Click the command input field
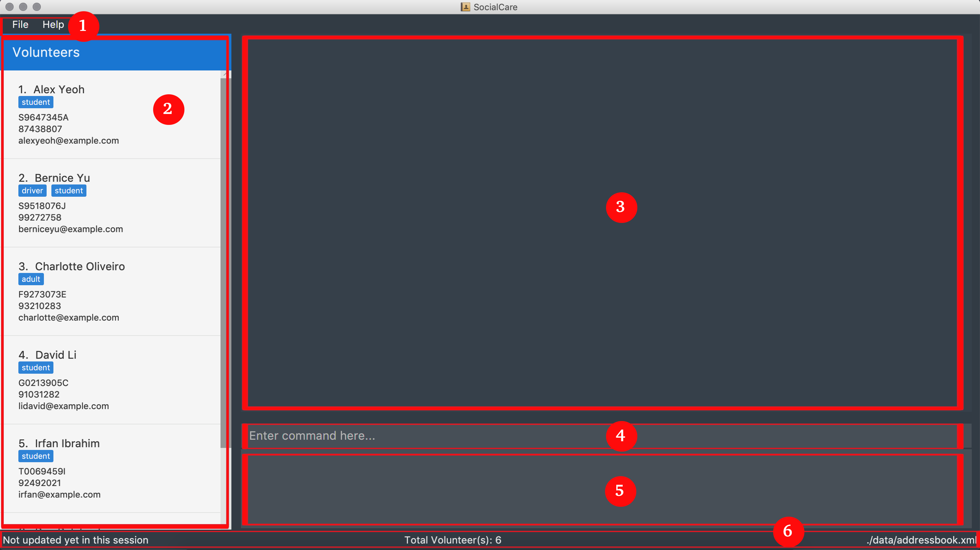 click(x=606, y=436)
